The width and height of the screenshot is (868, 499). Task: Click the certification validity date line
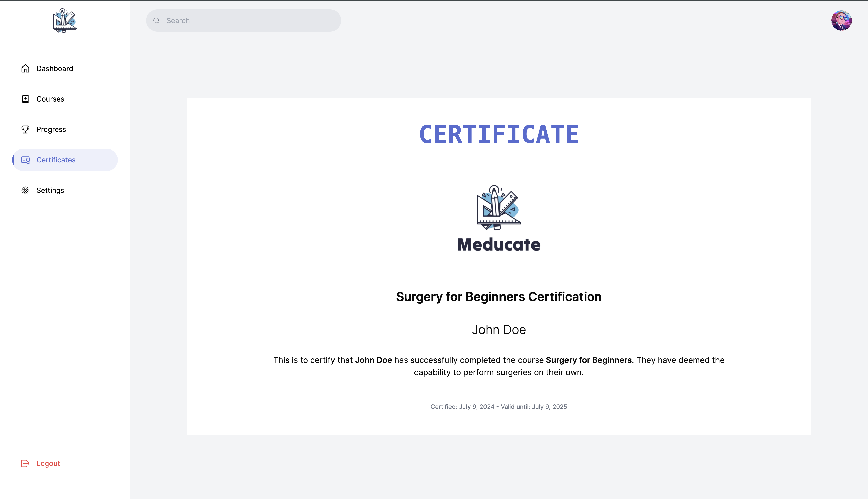499,407
